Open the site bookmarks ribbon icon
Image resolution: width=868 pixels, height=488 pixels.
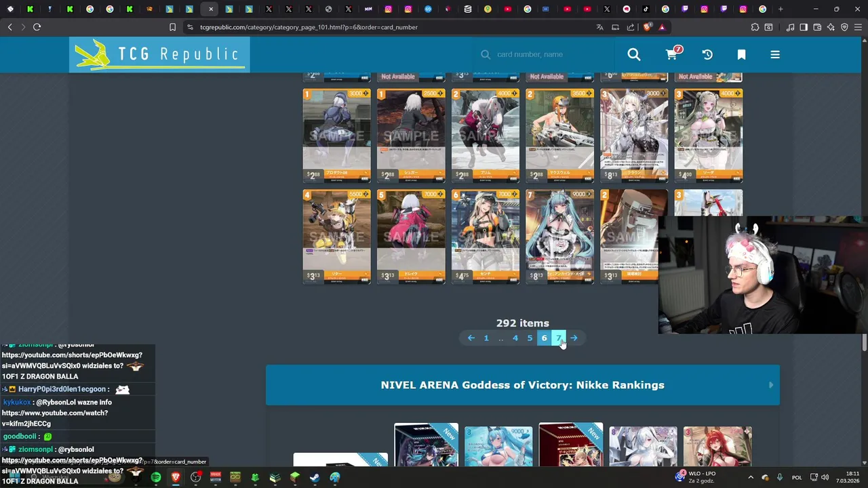tap(741, 54)
